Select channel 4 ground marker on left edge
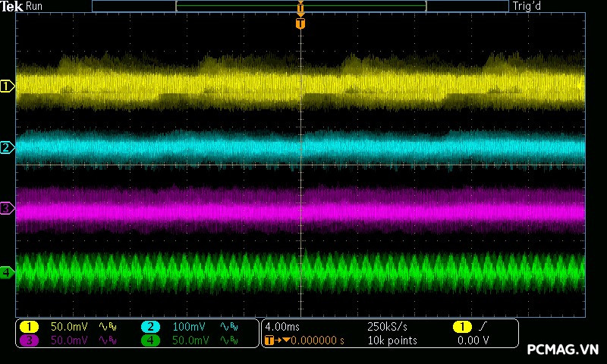The width and height of the screenshot is (607, 364). [7, 272]
